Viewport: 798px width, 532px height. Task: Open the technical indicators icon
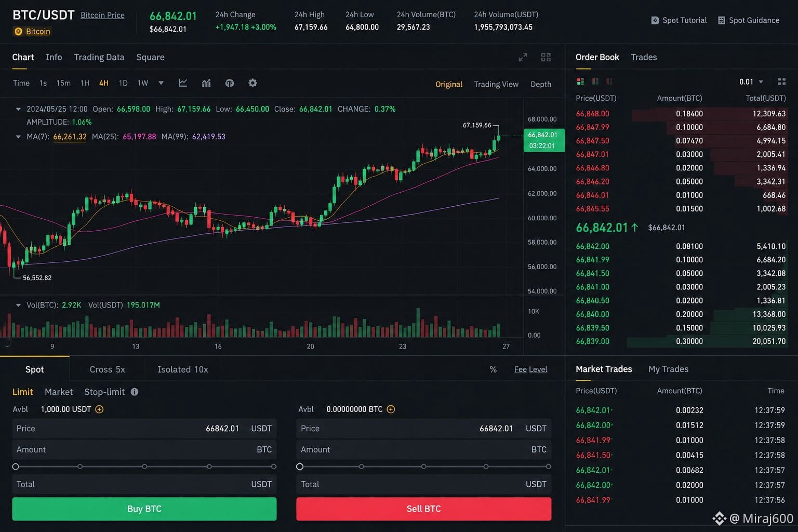click(x=206, y=83)
